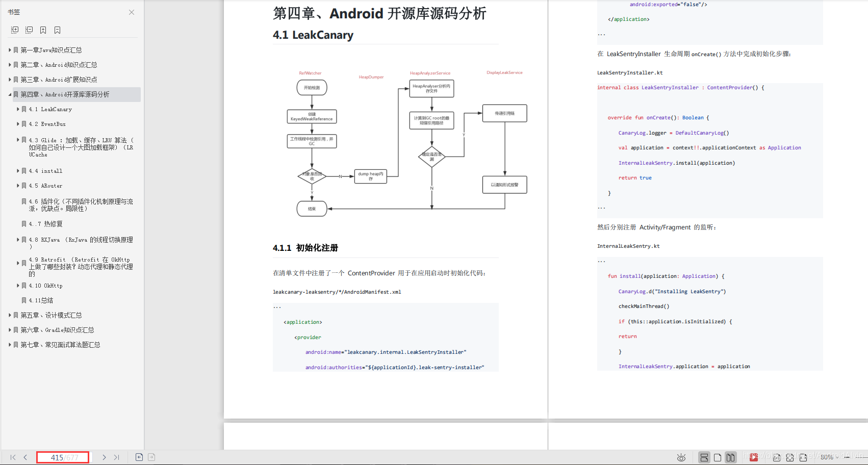This screenshot has width=868, height=465.
Task: Close the 书签 bookmarks panel
Action: [x=132, y=12]
